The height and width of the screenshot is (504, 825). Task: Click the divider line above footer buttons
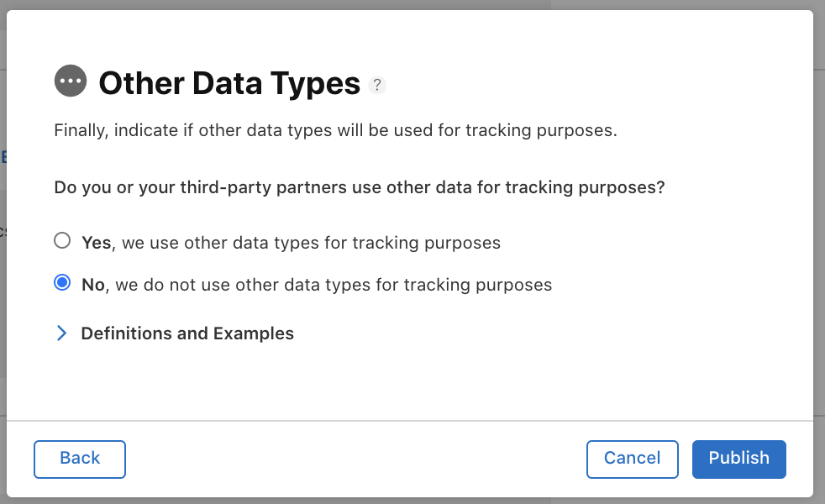pos(410,420)
